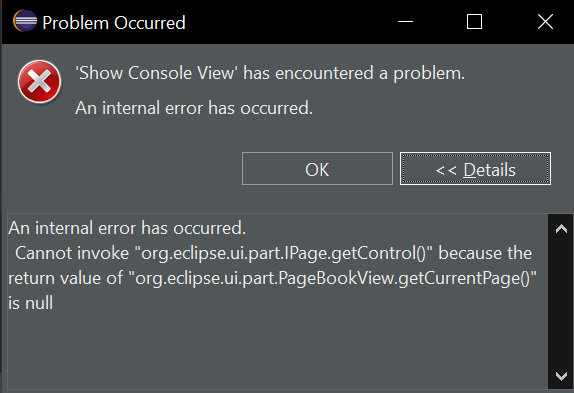The image size is (574, 393).
Task: Click the Eclipse logo in the title bar
Action: coord(25,21)
